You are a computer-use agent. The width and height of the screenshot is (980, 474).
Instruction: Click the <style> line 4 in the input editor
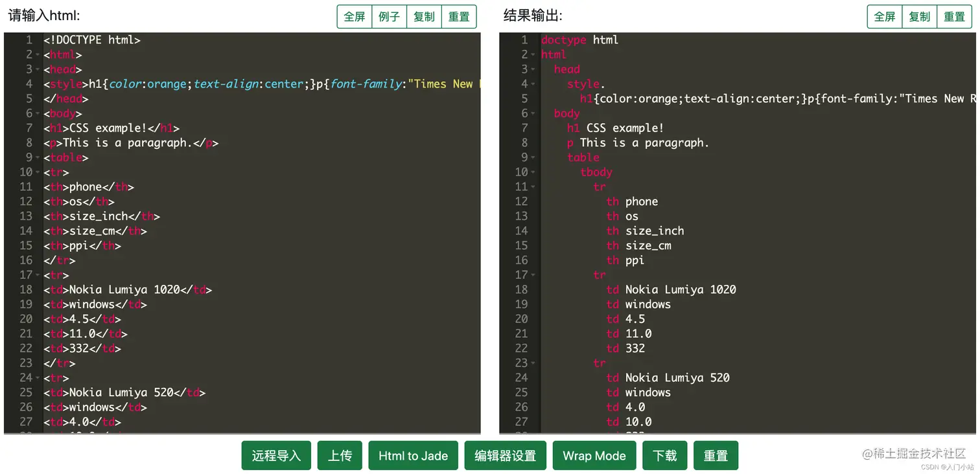[x=262, y=84]
